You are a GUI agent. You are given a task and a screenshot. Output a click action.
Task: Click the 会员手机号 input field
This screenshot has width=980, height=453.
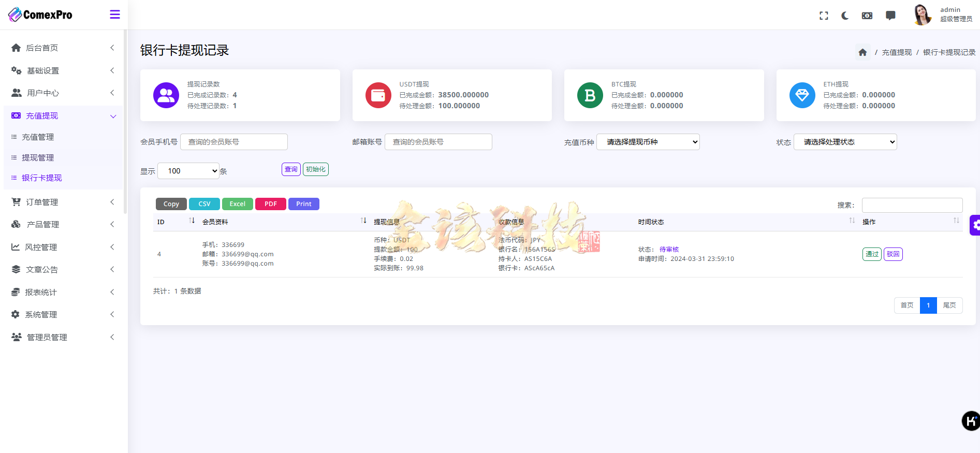234,142
